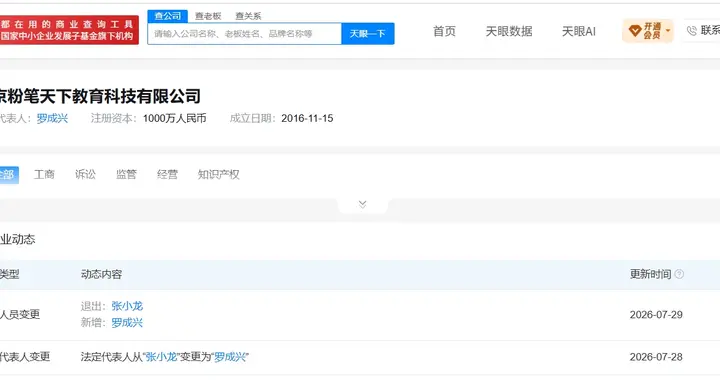
Task: Open 天眼AI in the navigation
Action: point(579,31)
